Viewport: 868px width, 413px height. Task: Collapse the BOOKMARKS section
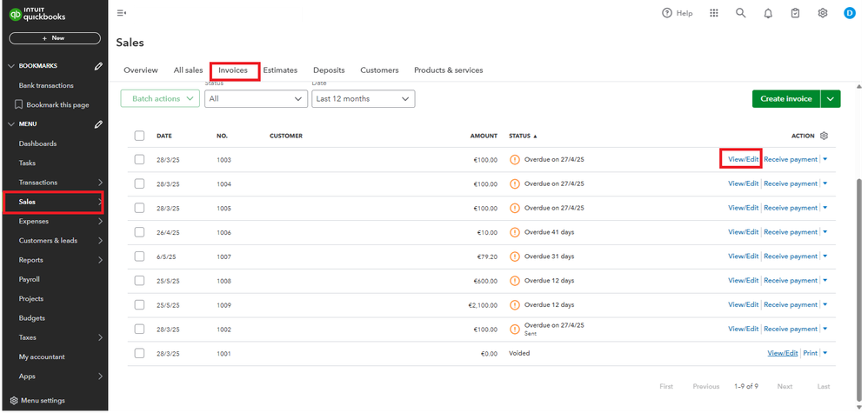12,66
